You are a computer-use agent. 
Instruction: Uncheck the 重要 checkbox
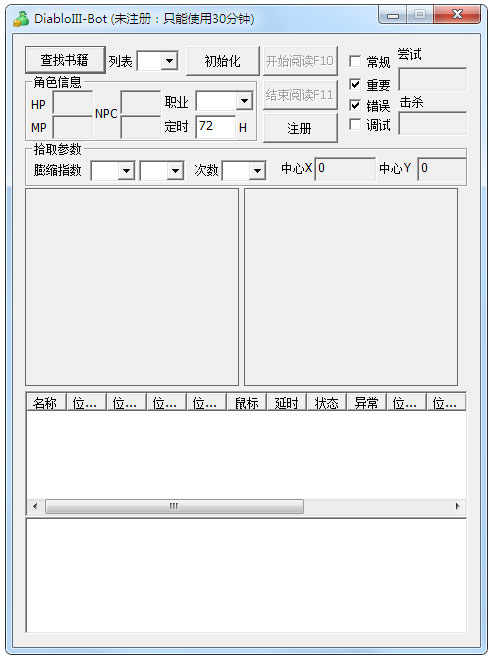355,84
